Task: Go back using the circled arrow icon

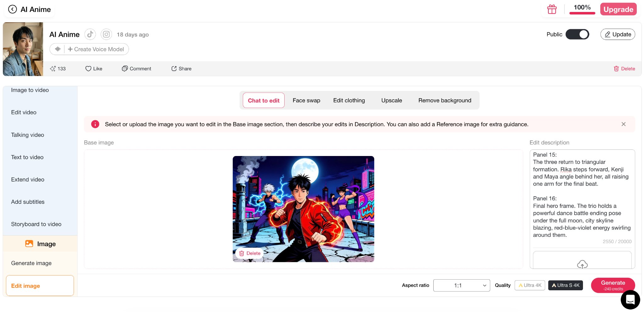Action: pos(12,9)
